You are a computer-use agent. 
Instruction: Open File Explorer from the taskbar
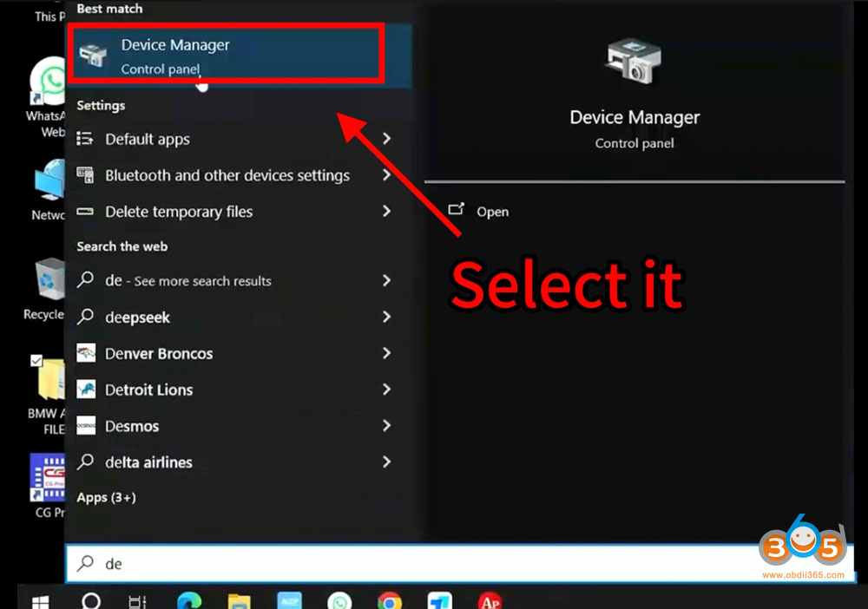[239, 600]
